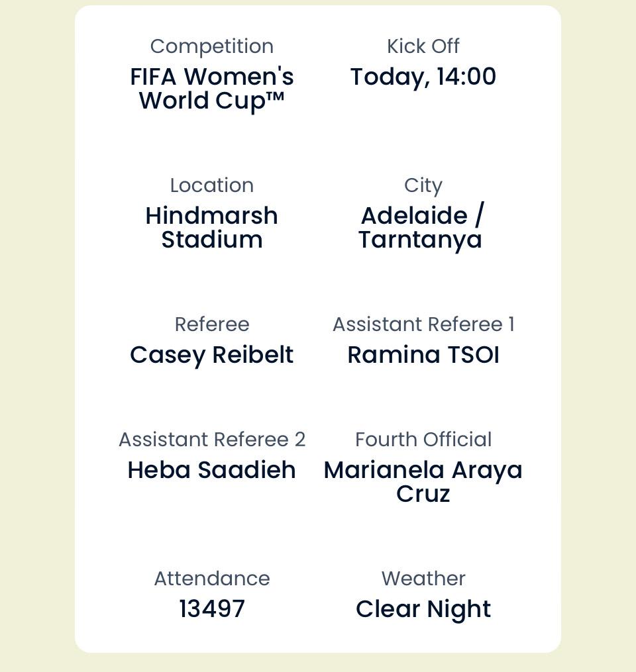
Task: Click the Fourth Official label
Action: tap(423, 440)
